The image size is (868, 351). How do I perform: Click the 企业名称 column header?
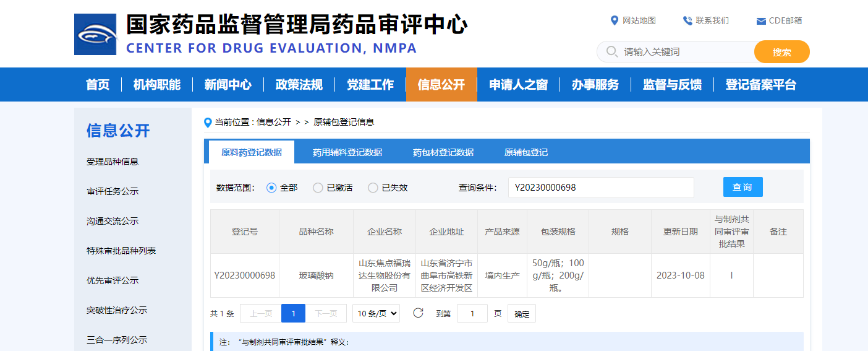pyautogui.click(x=385, y=232)
